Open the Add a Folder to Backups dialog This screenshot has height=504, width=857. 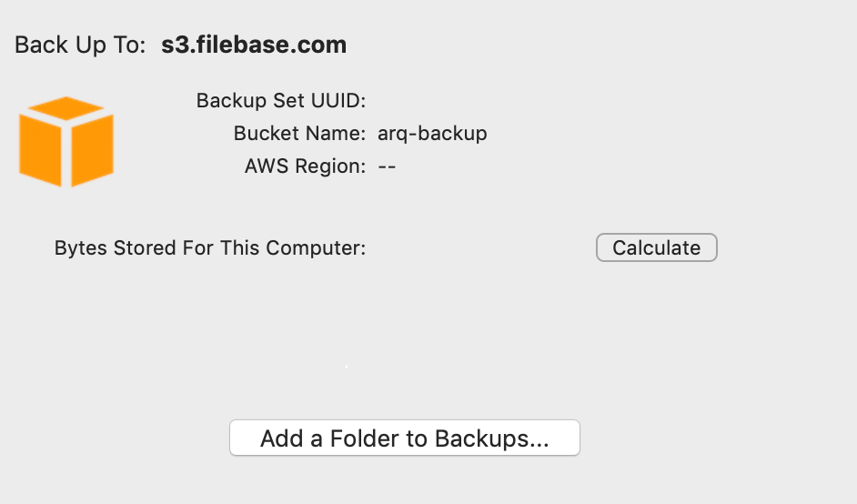pos(404,438)
